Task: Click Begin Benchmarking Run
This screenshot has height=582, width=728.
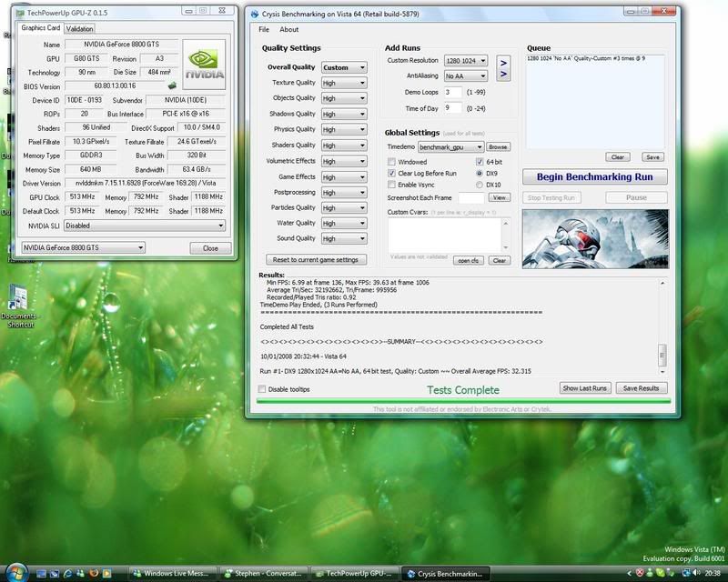Action: click(595, 176)
